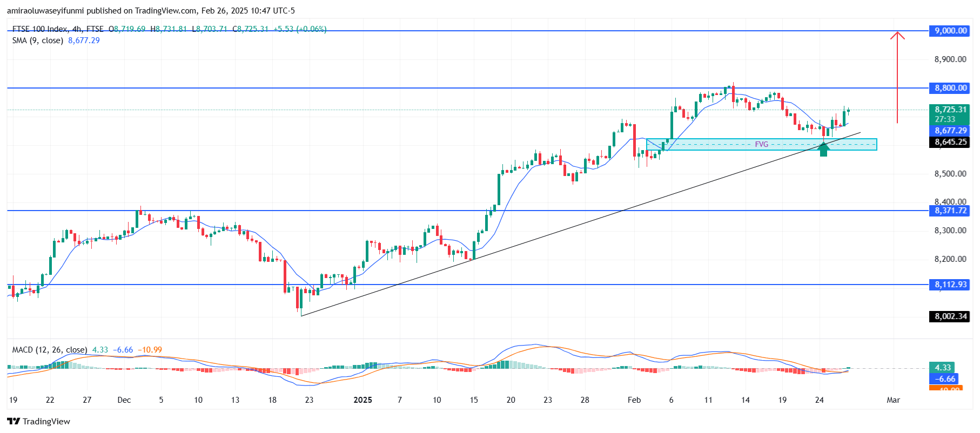Click the 8,645.25 black price label
980x433 pixels.
[950, 142]
